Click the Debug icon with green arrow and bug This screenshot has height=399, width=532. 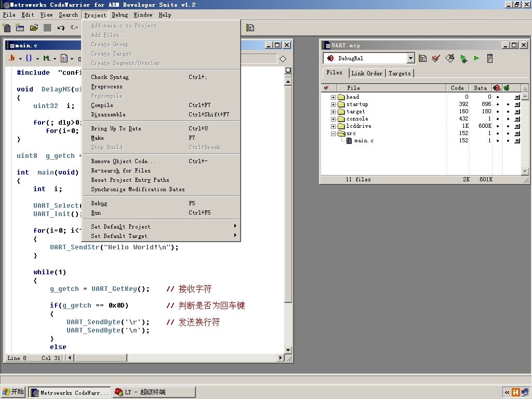click(463, 59)
